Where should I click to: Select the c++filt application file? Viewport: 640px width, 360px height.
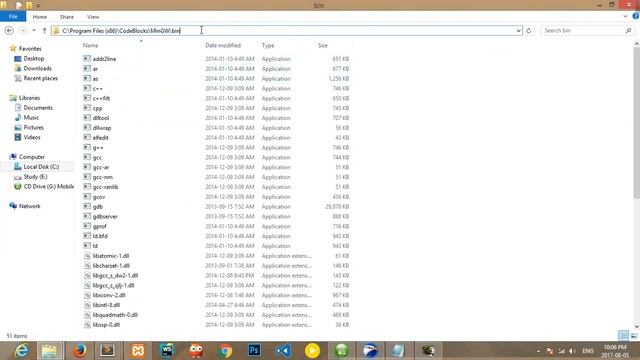[x=101, y=98]
